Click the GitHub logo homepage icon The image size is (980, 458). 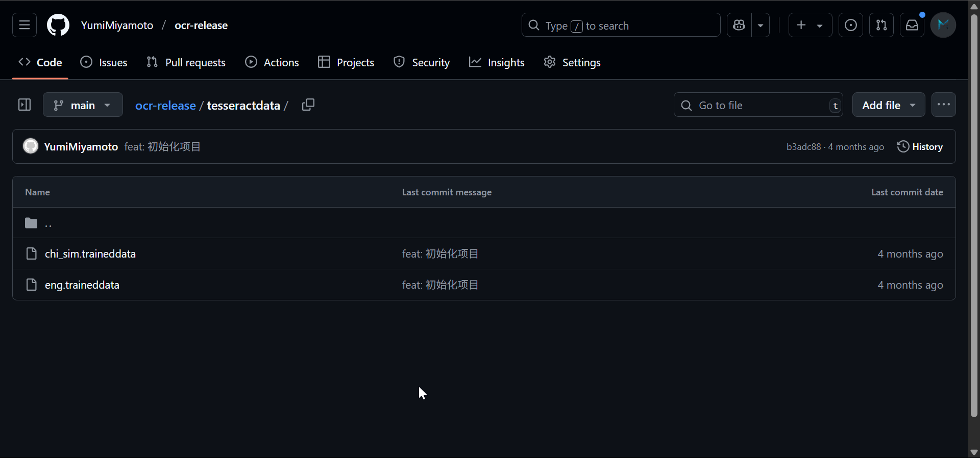[x=58, y=25]
